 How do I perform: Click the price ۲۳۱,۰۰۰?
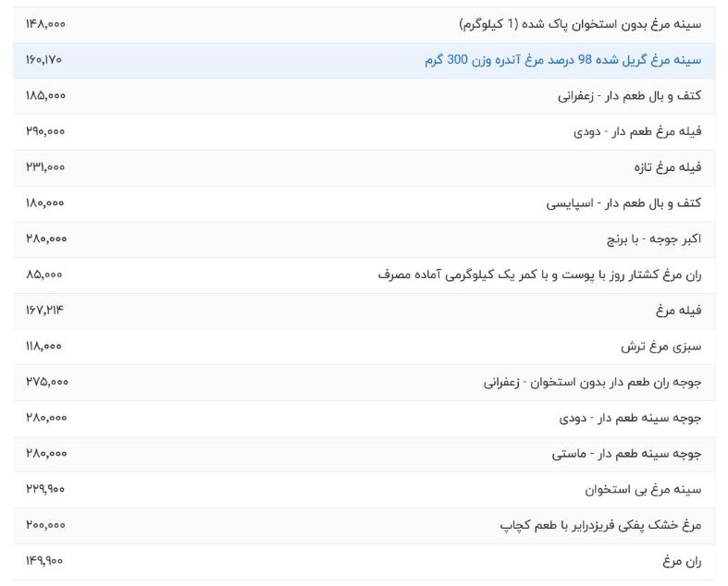pos(45,167)
